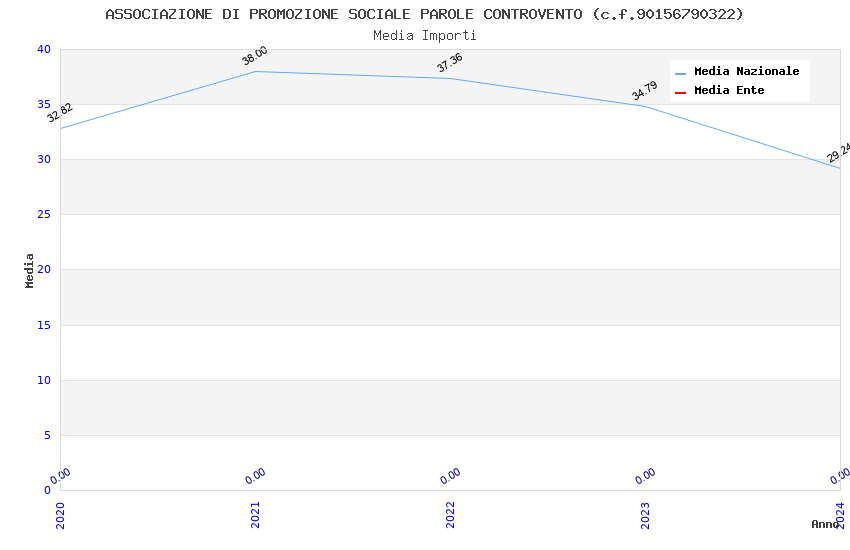Click the red Media Ente legend line
The width and height of the screenshot is (850, 550).
681,92
